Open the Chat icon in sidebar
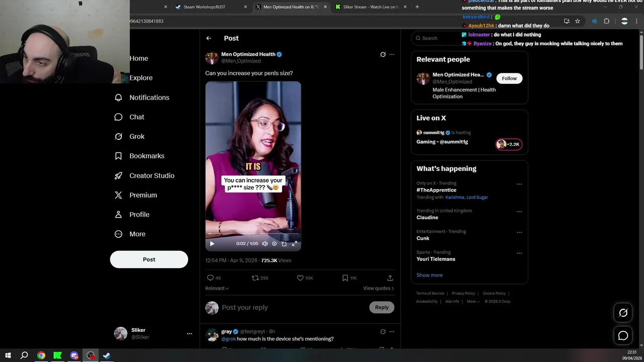 coord(119,117)
